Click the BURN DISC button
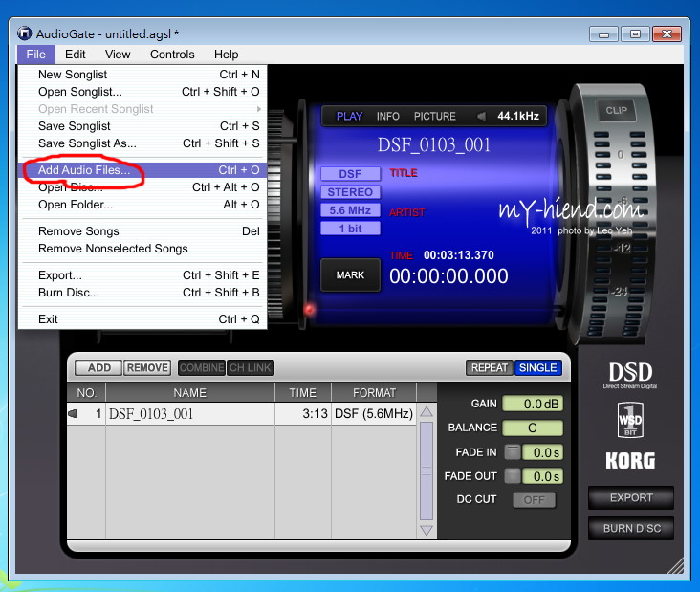Screen dimensions: 700x592 tap(631, 529)
